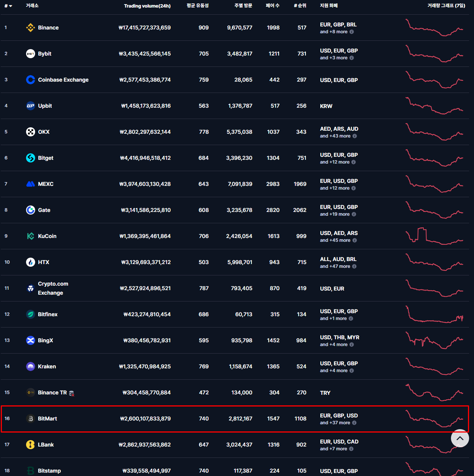Screen dimensions: 474x476
Task: Click Bitfinex liquidity score 686
Action: [x=204, y=314]
